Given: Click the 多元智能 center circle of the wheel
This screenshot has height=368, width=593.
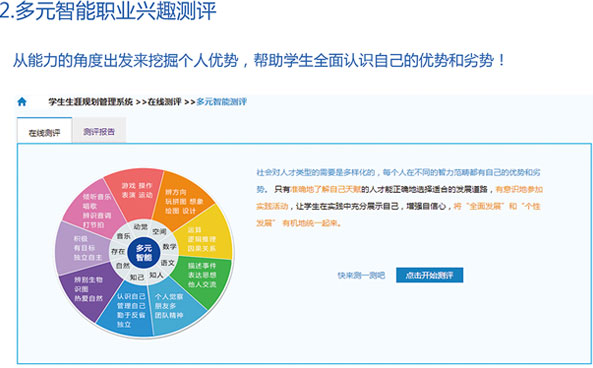Looking at the screenshot, I should (144, 253).
